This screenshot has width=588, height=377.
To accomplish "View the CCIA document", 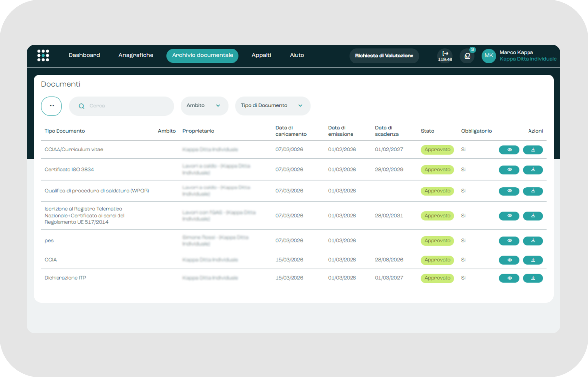I will point(509,260).
